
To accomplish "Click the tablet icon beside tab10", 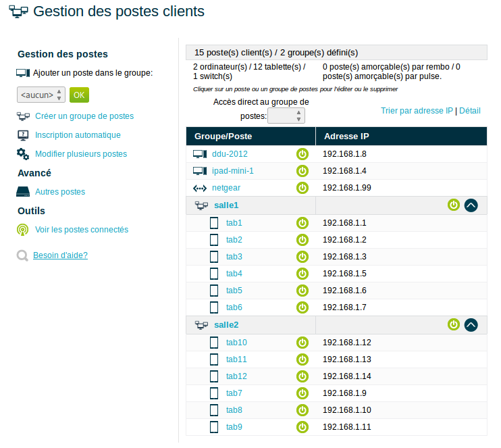I will pos(214,343).
